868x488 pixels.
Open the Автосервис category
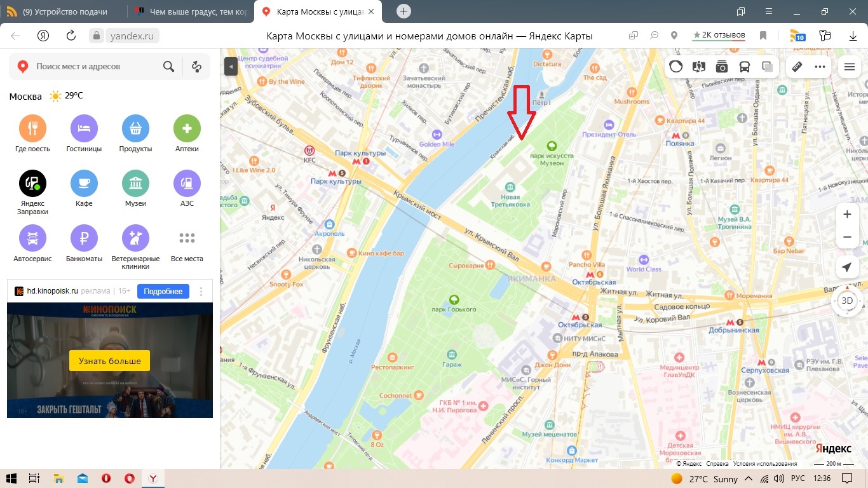[32, 243]
